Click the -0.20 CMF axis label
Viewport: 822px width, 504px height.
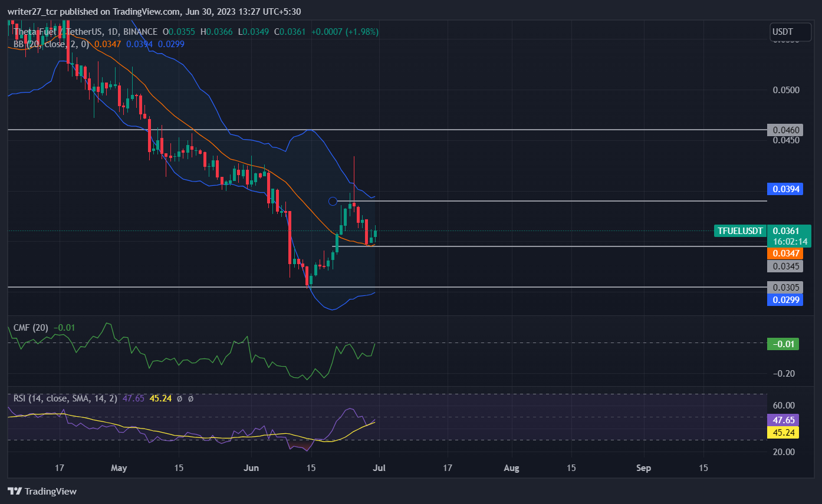click(784, 374)
